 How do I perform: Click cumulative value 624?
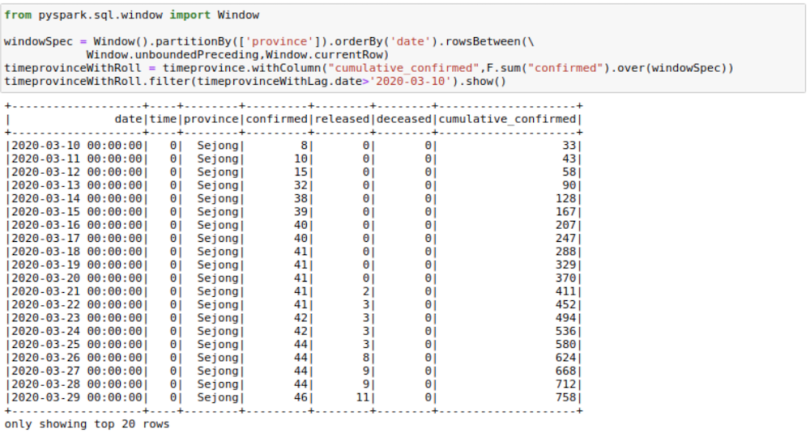(566, 357)
